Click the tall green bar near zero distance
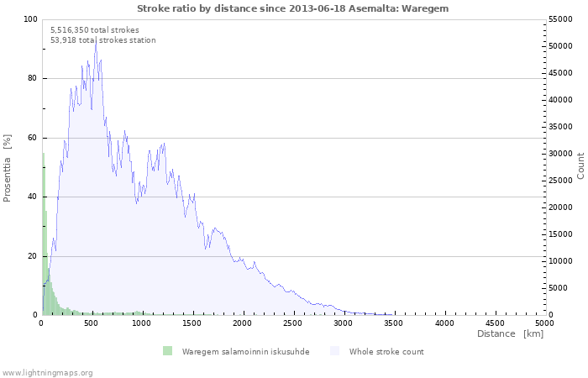The height and width of the screenshot is (378, 588). tap(43, 234)
